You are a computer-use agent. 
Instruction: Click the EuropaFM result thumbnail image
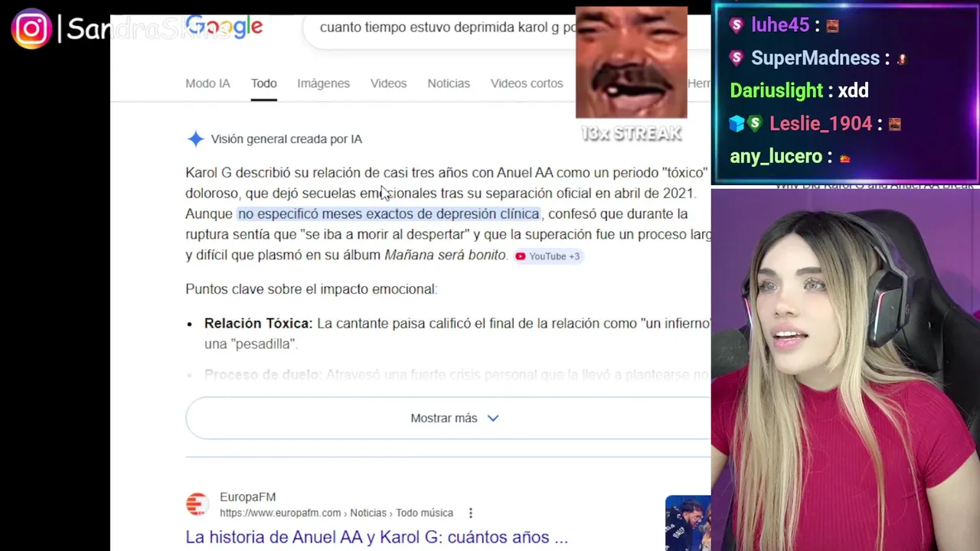point(688,523)
